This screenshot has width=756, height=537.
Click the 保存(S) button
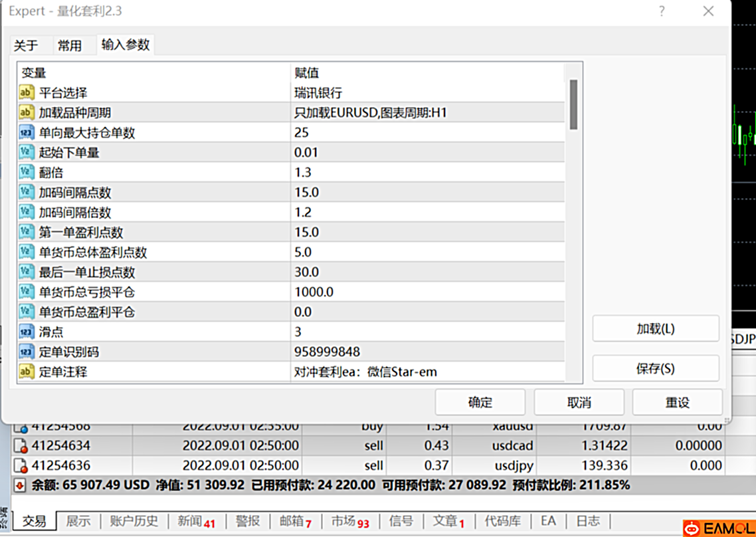click(x=655, y=369)
